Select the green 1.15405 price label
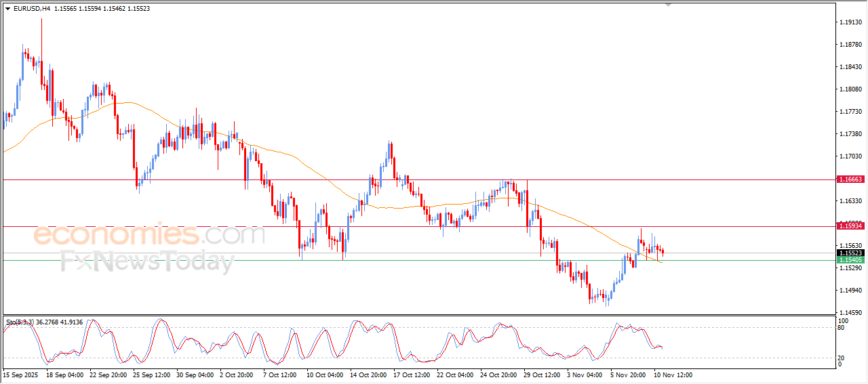Image resolution: width=868 pixels, height=384 pixels. click(x=850, y=260)
